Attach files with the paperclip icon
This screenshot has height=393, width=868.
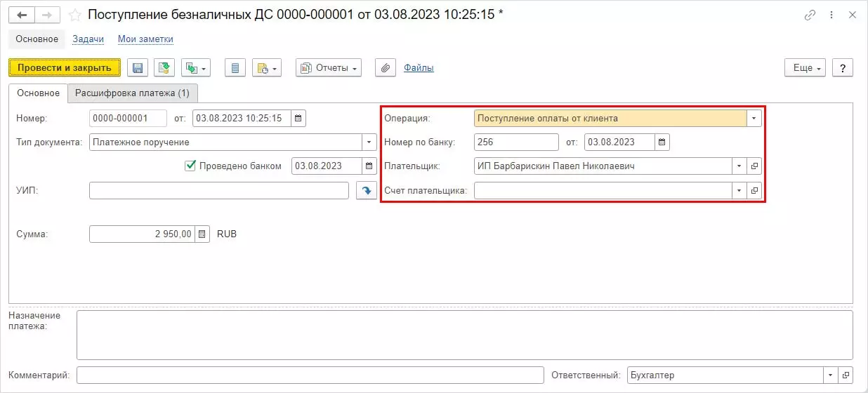(x=385, y=68)
